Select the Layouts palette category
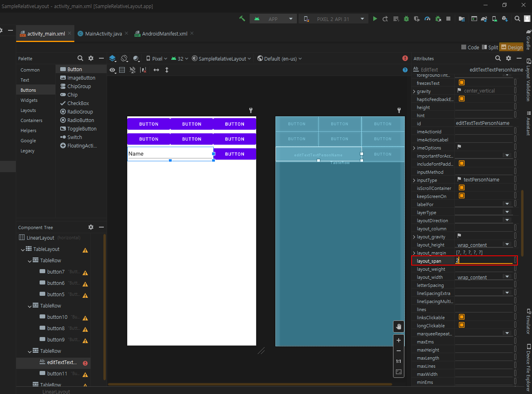The image size is (532, 394). (28, 110)
